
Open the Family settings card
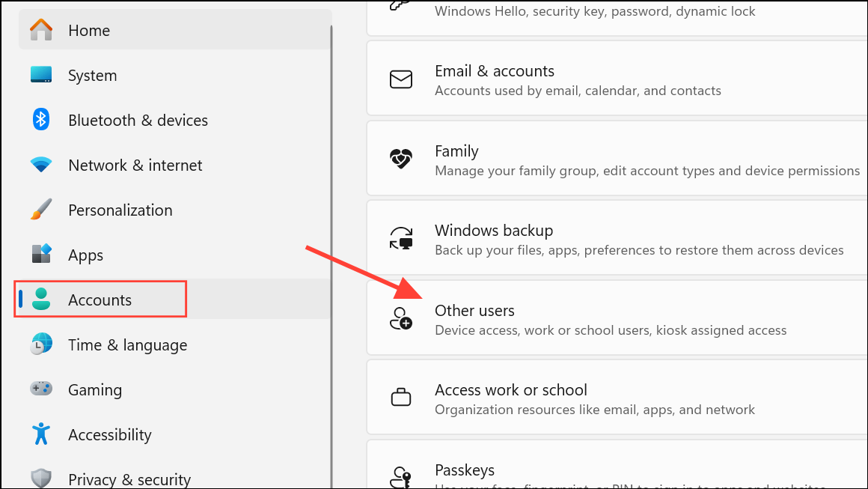pos(617,158)
